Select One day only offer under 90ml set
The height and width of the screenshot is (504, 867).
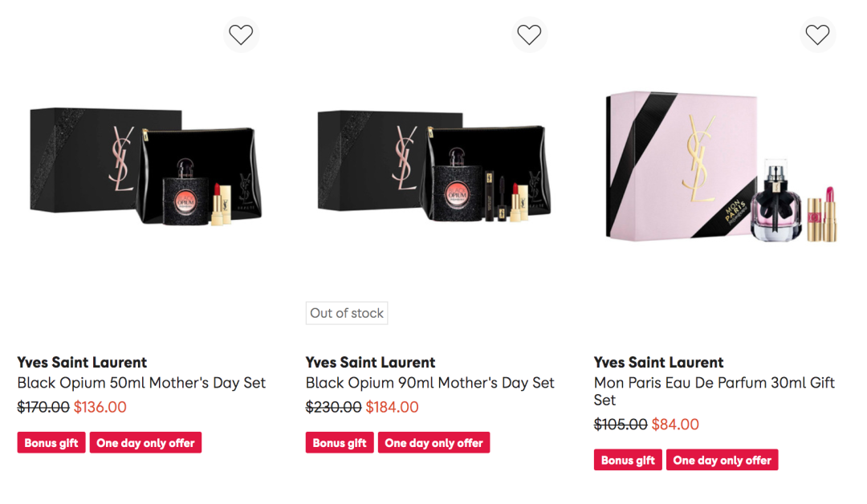click(x=434, y=443)
